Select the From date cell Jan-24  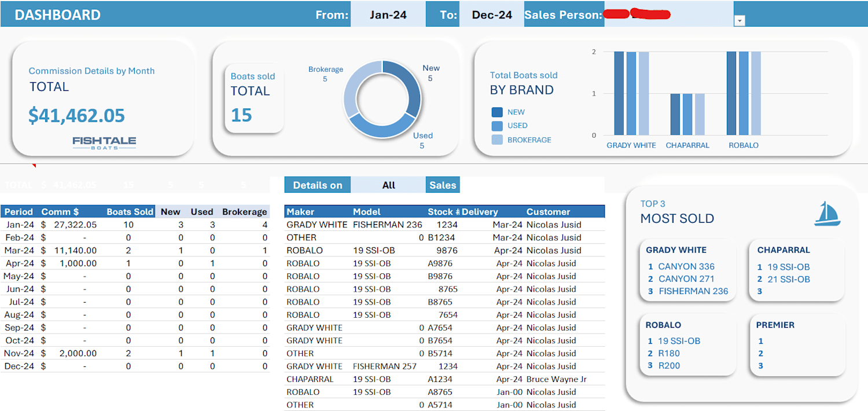[388, 15]
